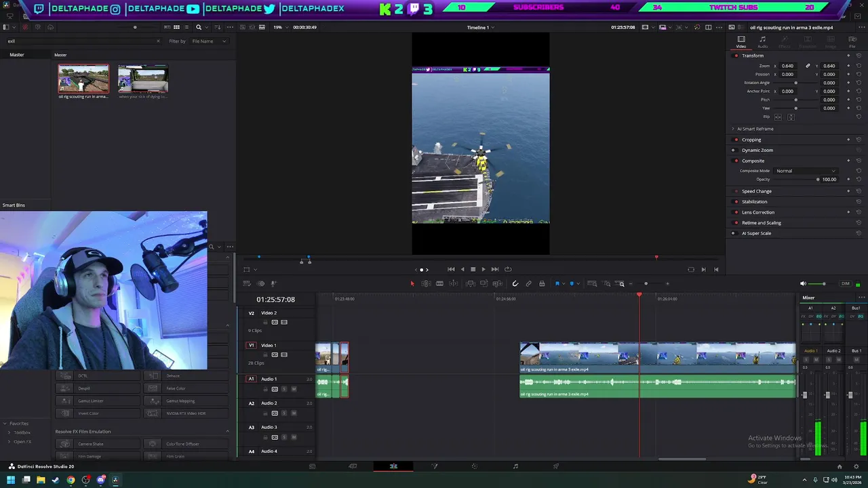Play in reverse in the viewer
This screenshot has height=488, width=868.
(x=462, y=269)
